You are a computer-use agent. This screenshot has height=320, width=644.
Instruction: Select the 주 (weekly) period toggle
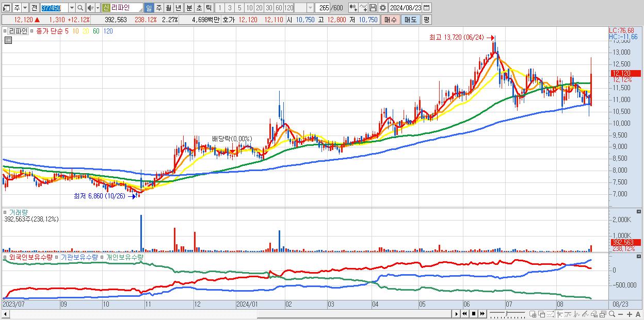[x=158, y=8]
